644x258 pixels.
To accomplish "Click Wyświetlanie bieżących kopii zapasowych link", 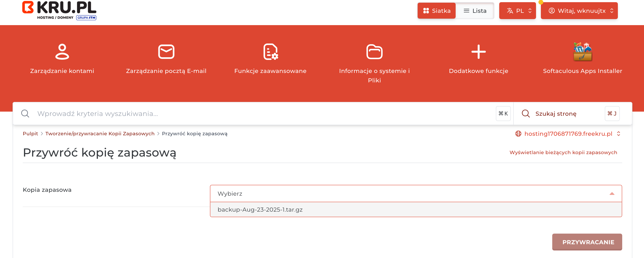I will tap(563, 152).
